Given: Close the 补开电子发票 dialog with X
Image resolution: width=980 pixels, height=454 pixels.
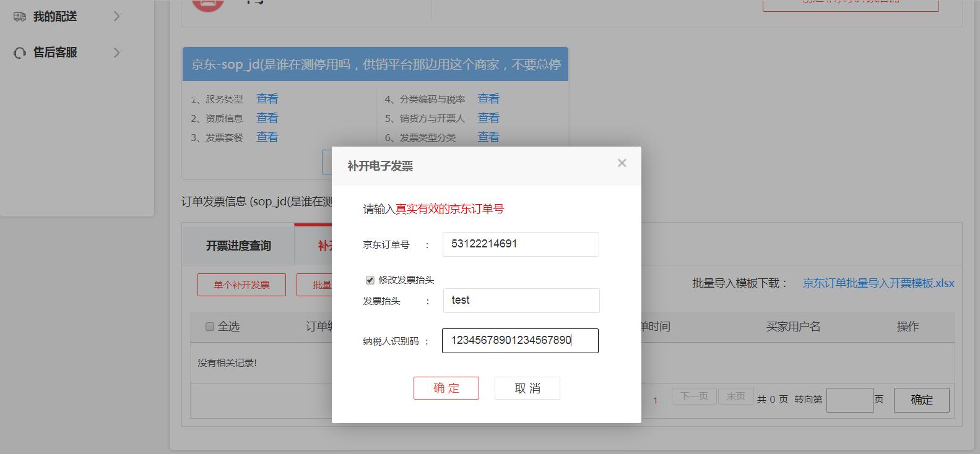Looking at the screenshot, I should (x=622, y=163).
